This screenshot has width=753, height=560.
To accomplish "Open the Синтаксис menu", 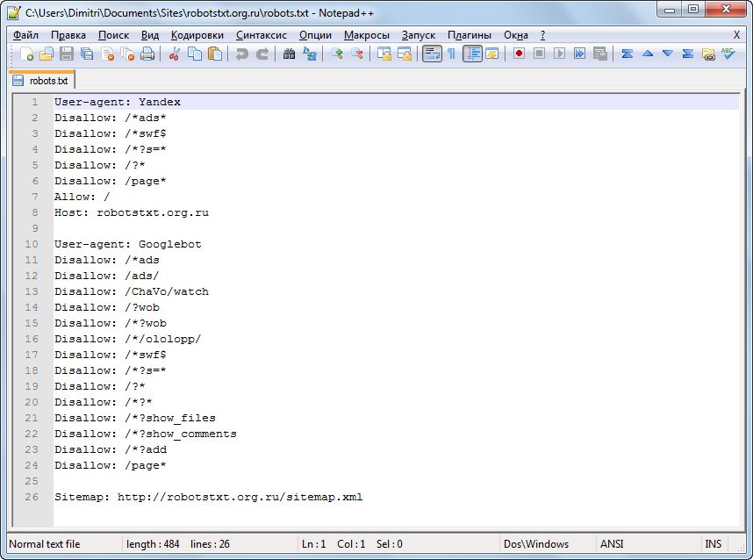I will point(262,35).
